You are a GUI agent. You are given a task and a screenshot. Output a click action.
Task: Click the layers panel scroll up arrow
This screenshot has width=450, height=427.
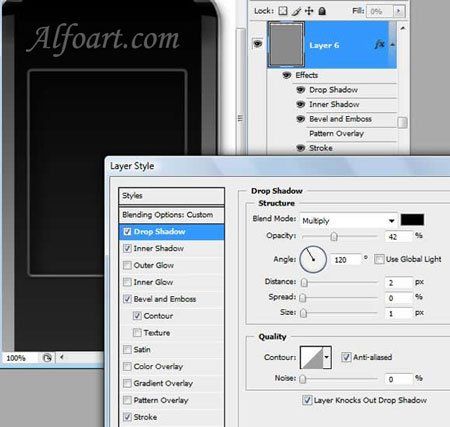tap(403, 29)
